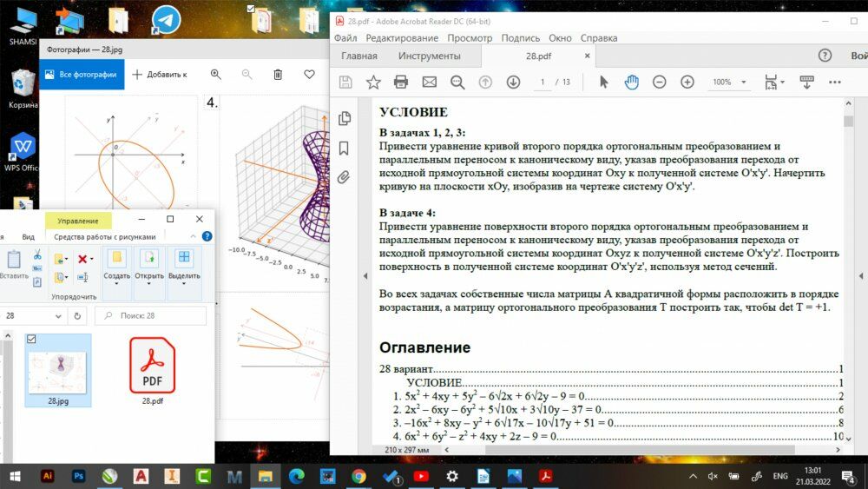Viewport: 868px width, 489px height.
Task: Open the read mode keyboard icon
Action: (x=807, y=82)
